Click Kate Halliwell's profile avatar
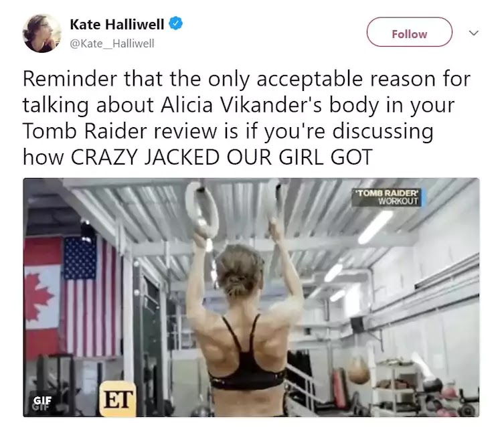This screenshot has width=504, height=427. (41, 33)
